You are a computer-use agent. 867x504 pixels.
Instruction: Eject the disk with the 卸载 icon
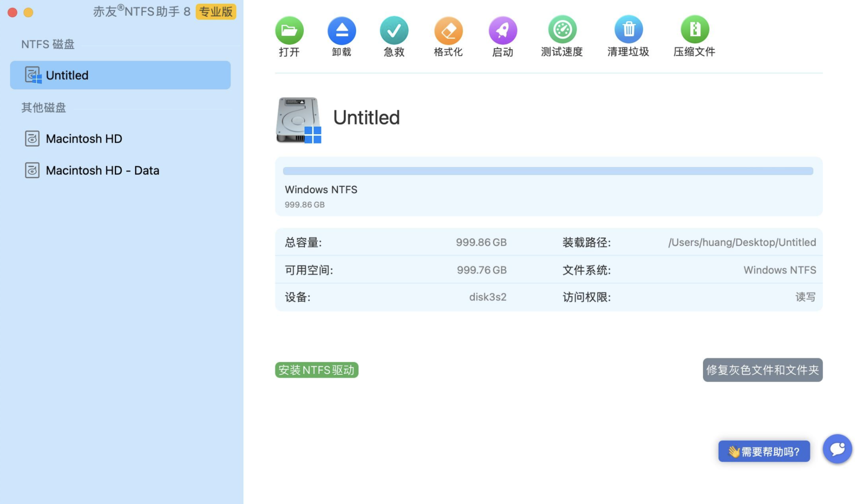[342, 30]
